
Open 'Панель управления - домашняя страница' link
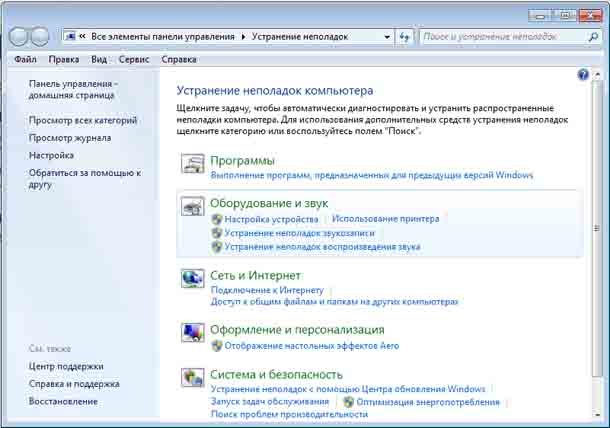[x=73, y=89]
